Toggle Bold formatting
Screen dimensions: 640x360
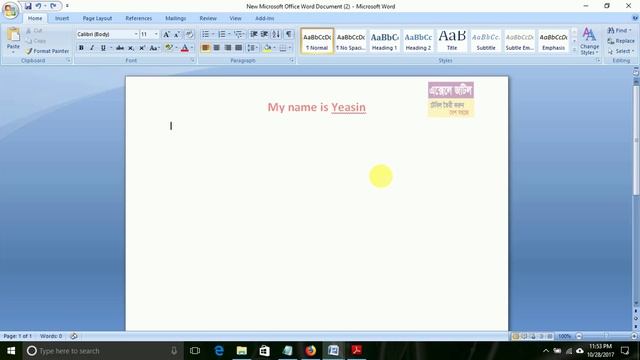pos(81,48)
